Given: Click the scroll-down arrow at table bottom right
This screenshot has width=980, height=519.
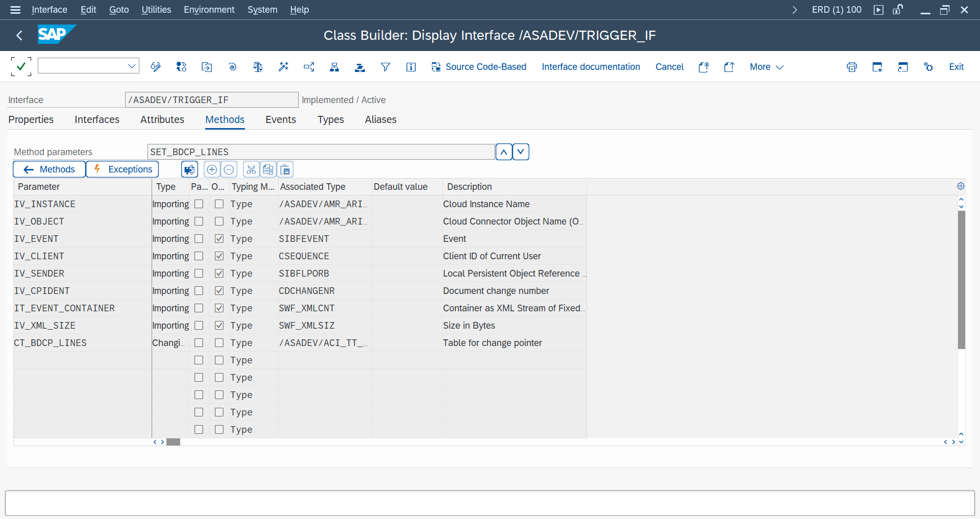Looking at the screenshot, I should 962,442.
